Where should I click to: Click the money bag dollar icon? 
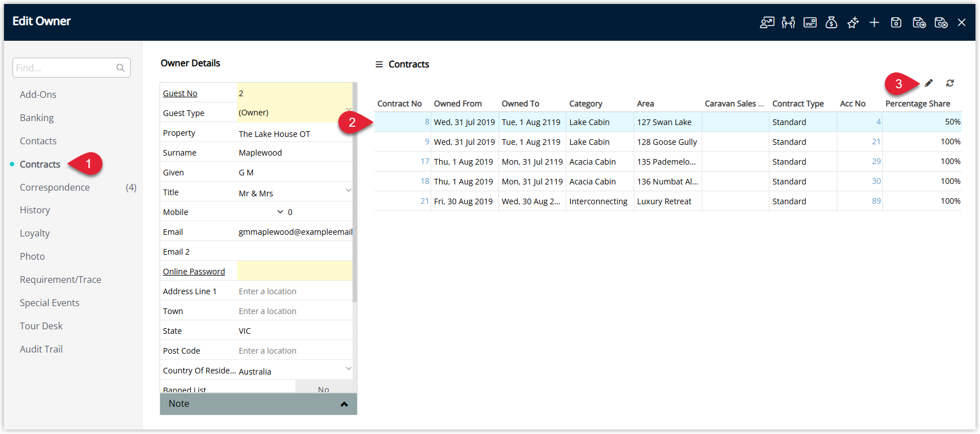click(x=831, y=23)
